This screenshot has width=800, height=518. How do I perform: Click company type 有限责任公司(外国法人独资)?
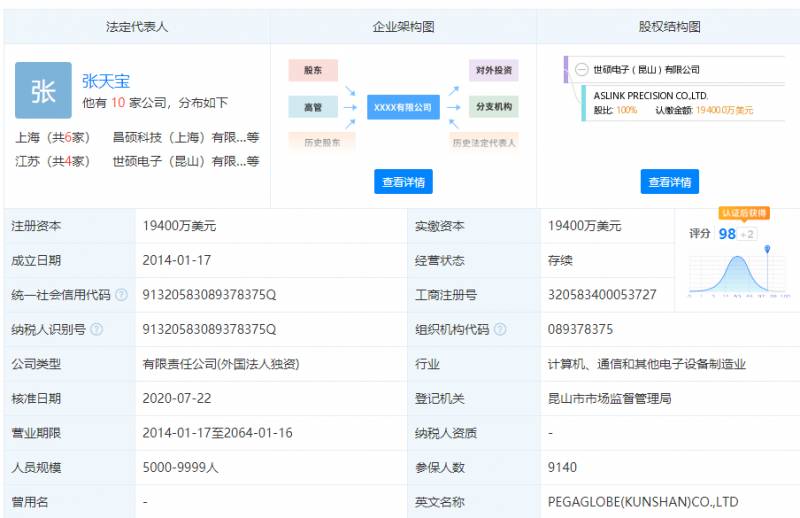tap(221, 364)
